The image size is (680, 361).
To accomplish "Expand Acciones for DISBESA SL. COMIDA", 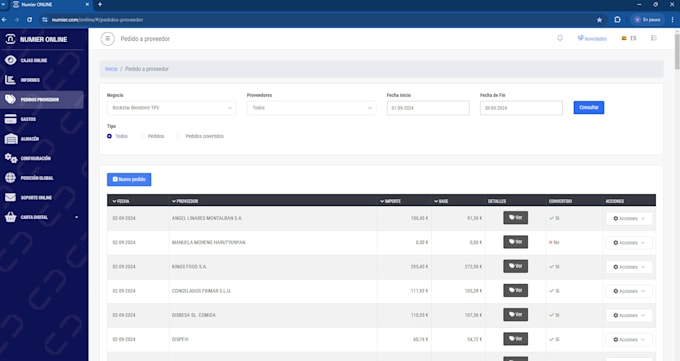I will 629,315.
